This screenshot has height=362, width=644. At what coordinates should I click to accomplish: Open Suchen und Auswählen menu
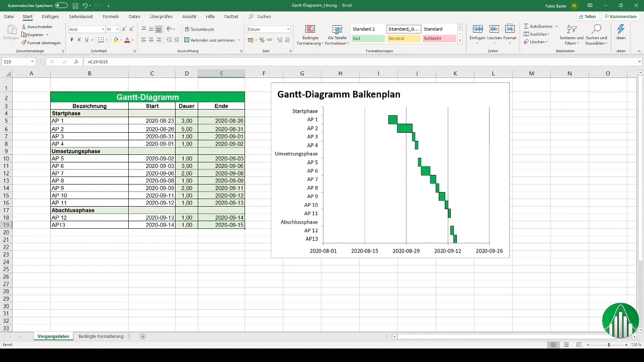point(597,35)
